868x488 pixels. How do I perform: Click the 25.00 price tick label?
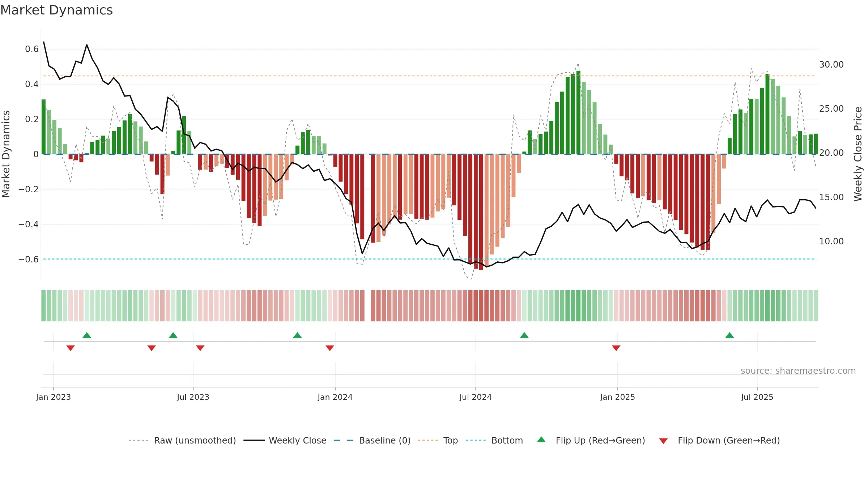[x=831, y=109]
